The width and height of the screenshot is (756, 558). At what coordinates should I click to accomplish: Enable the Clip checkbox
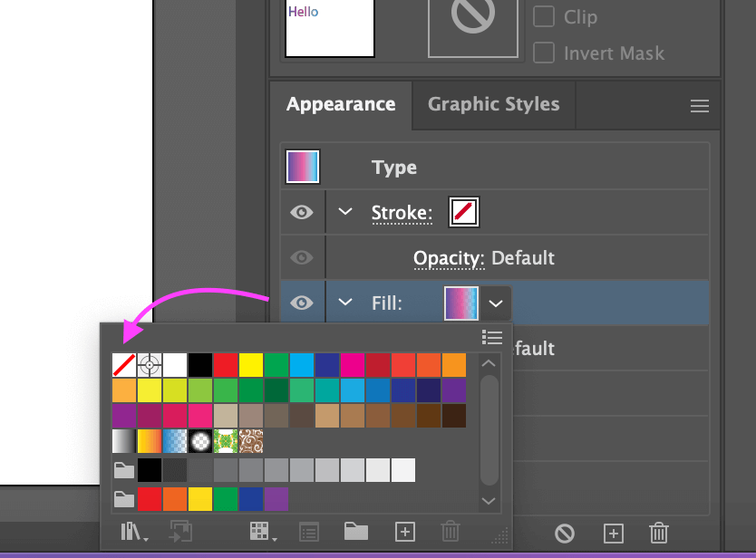click(544, 16)
